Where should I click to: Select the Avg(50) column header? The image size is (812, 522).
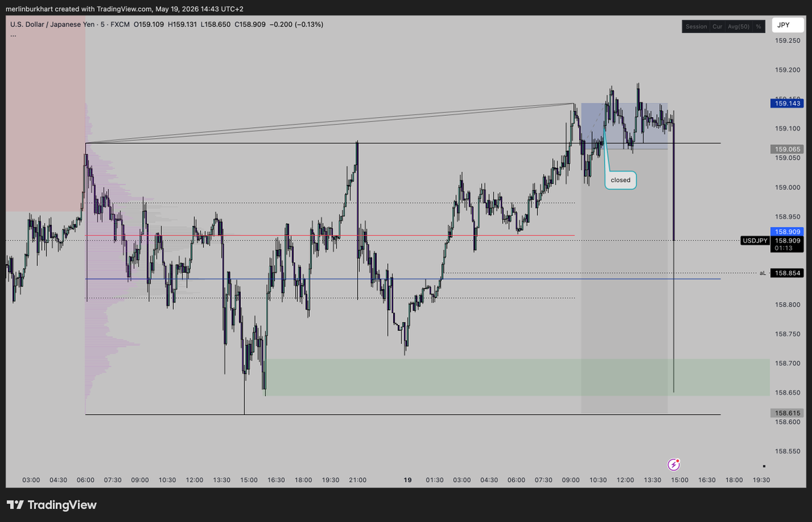738,26
